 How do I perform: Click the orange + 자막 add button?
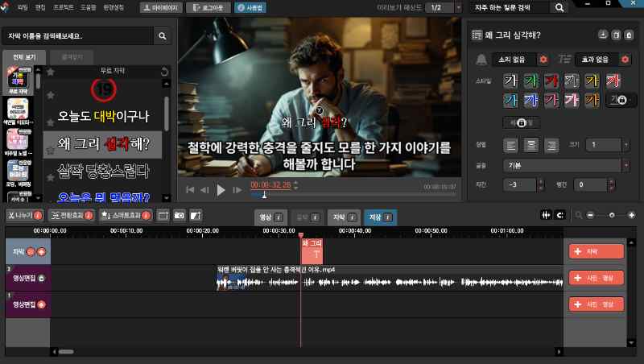tap(597, 251)
